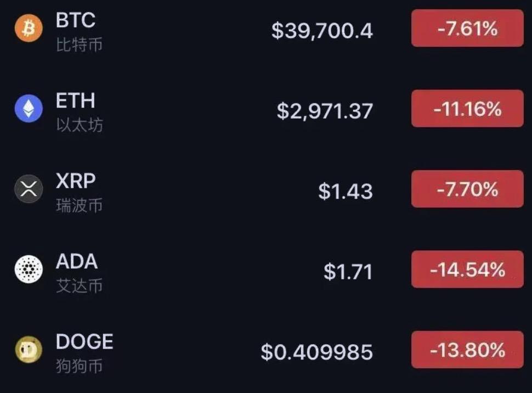The width and height of the screenshot is (532, 393).
Task: Tap the Dogecoin Shiba icon
Action: tap(29, 350)
